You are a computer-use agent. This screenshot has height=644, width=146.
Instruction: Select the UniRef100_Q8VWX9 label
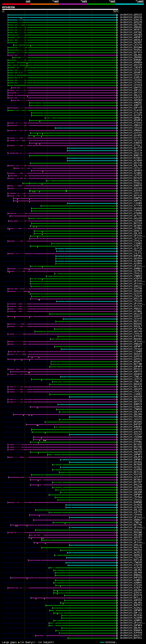pos(131,170)
